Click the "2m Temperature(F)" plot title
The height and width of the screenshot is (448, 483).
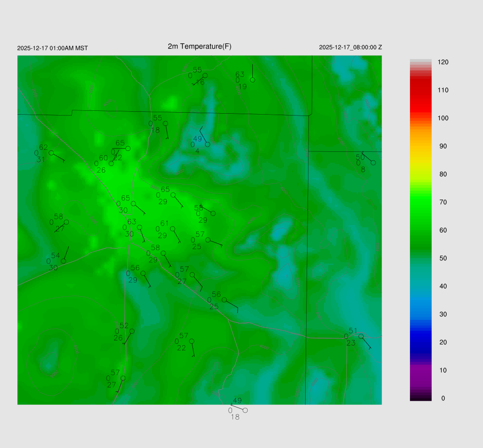pos(200,46)
